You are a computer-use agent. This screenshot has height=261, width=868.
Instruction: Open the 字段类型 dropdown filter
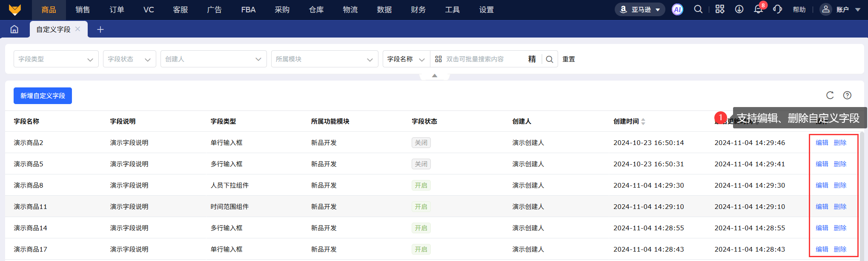(x=56, y=59)
